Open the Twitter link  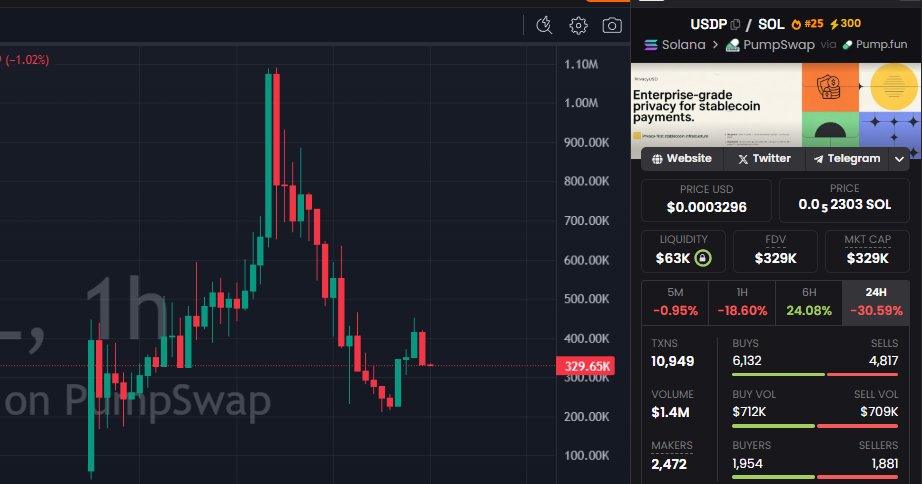(x=764, y=159)
